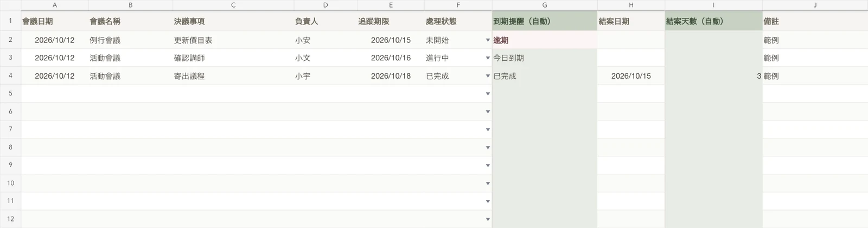This screenshot has width=868, height=228.
Task: Select column E header
Action: 391,5
